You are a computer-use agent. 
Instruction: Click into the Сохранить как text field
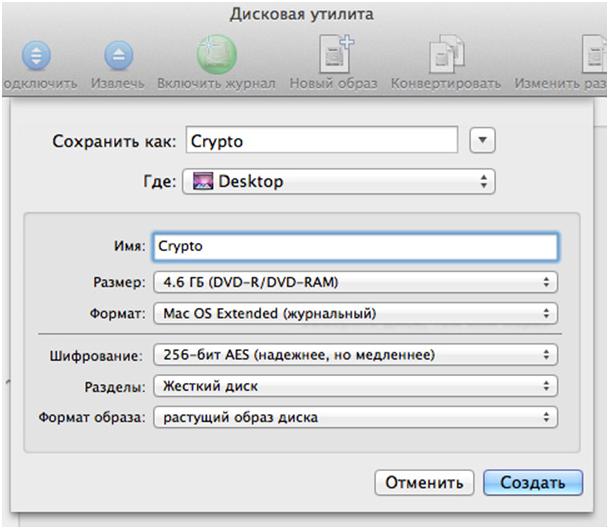pos(320,141)
